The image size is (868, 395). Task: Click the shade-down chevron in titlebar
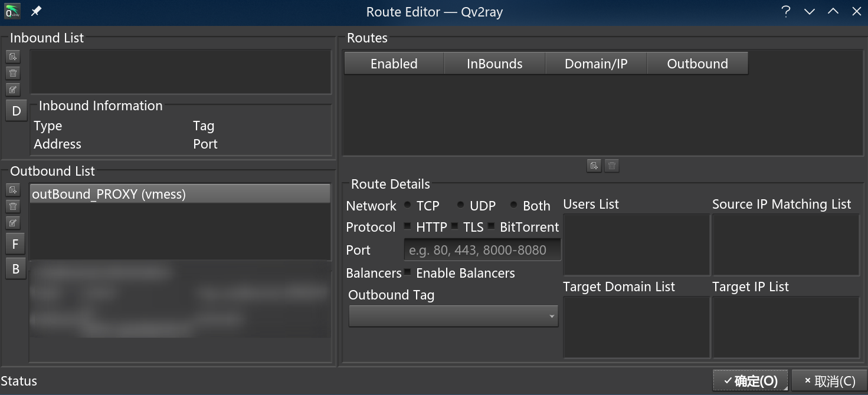[809, 11]
